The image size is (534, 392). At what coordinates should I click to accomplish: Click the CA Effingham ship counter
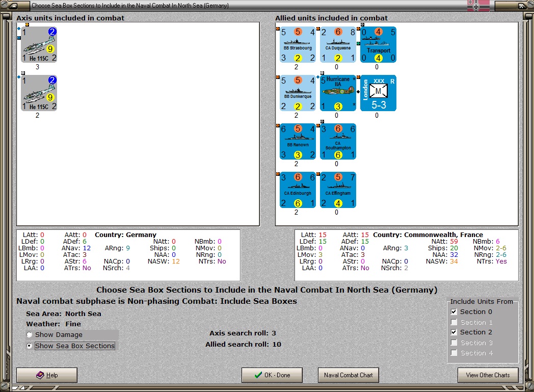click(338, 190)
